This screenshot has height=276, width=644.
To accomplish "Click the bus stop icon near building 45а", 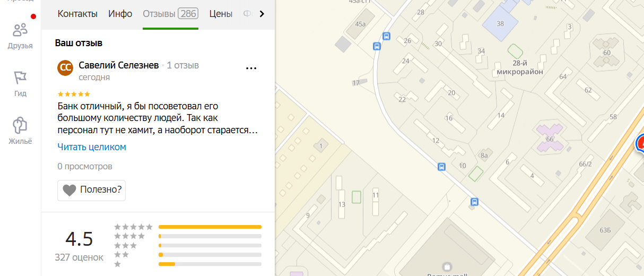I will (x=386, y=37).
